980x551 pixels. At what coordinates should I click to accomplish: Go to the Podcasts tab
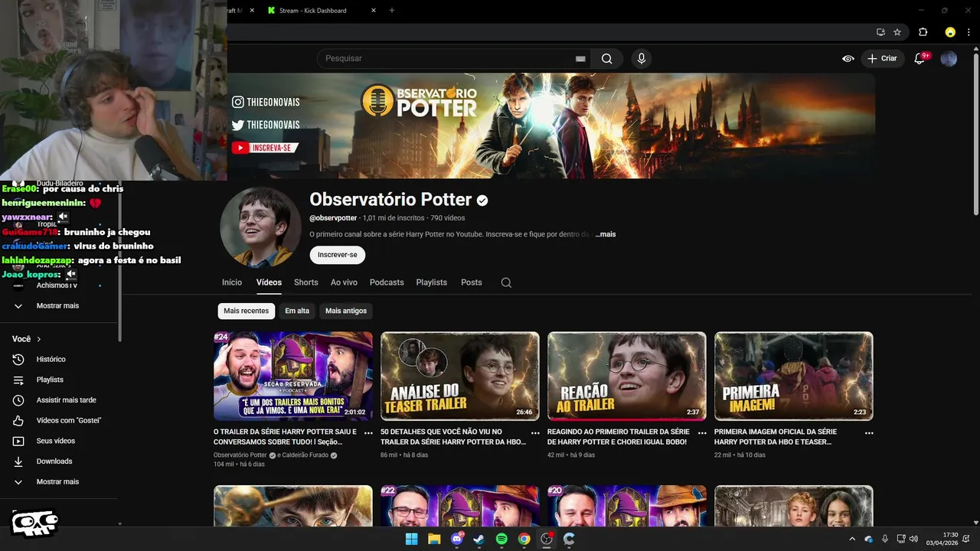point(387,282)
